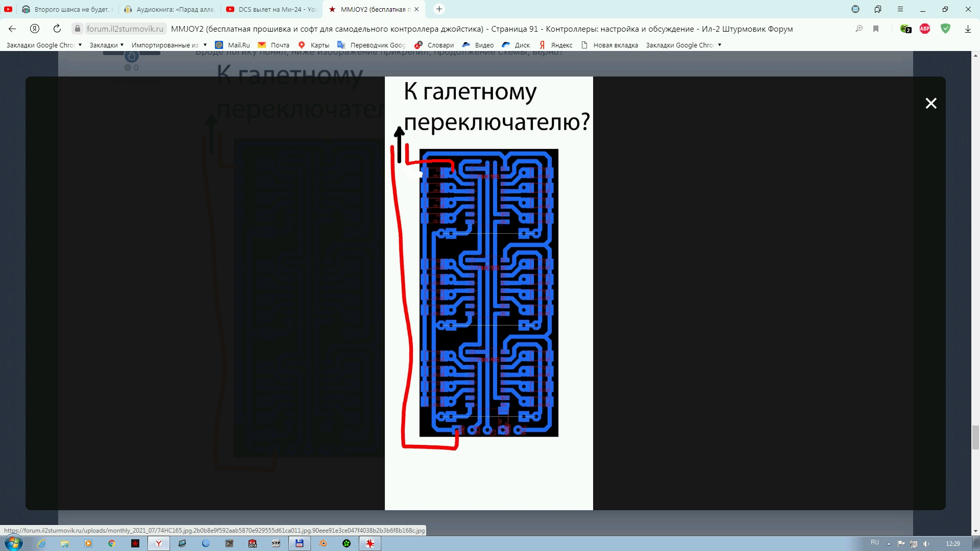Open Yandex home page button

click(x=35, y=29)
